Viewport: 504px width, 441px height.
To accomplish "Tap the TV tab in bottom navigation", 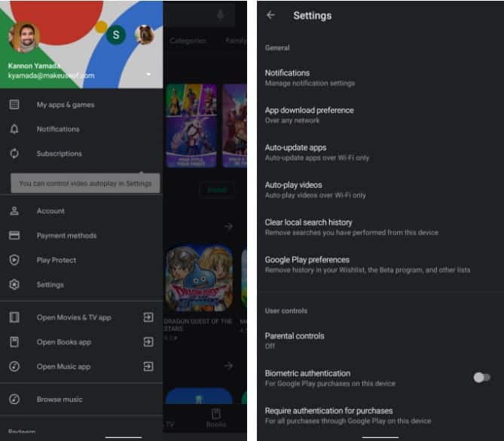I will pyautogui.click(x=170, y=424).
